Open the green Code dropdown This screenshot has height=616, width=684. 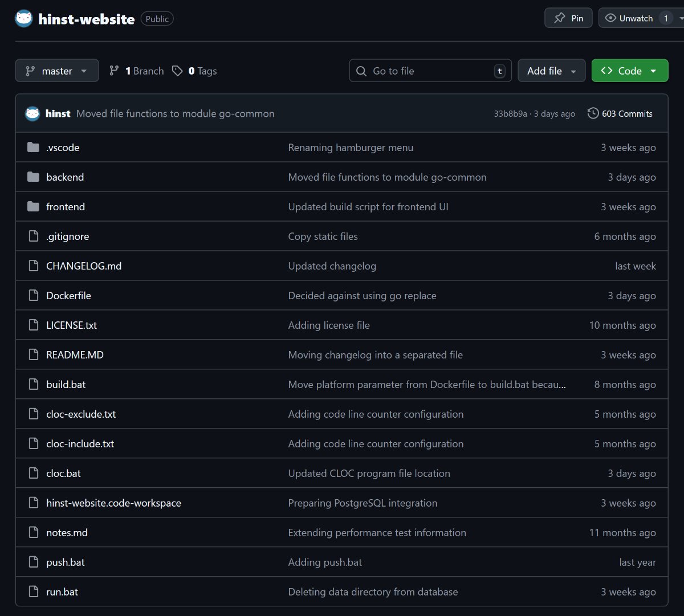coord(629,71)
